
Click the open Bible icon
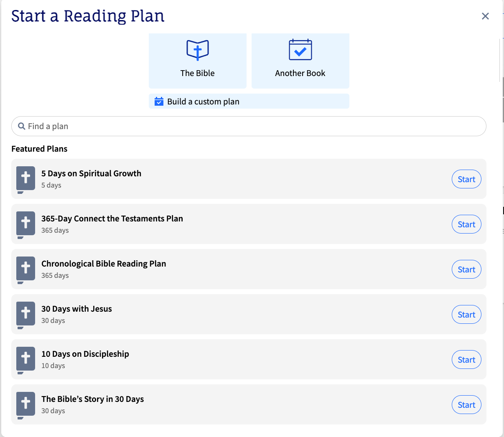(198, 50)
